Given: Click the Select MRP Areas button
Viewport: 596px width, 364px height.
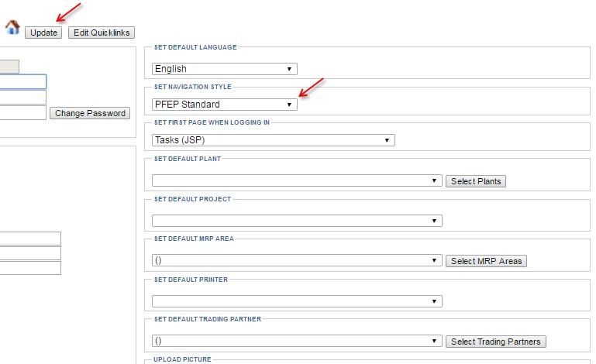Looking at the screenshot, I should [486, 261].
